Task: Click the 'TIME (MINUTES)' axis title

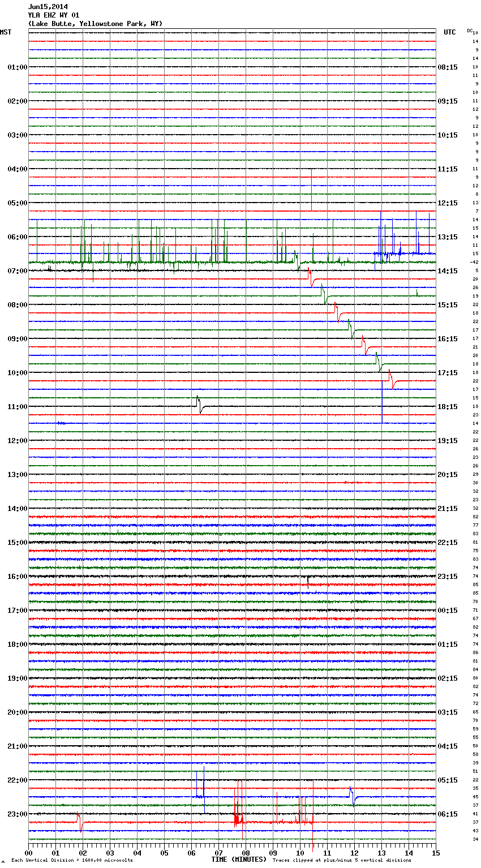Action: (239, 860)
